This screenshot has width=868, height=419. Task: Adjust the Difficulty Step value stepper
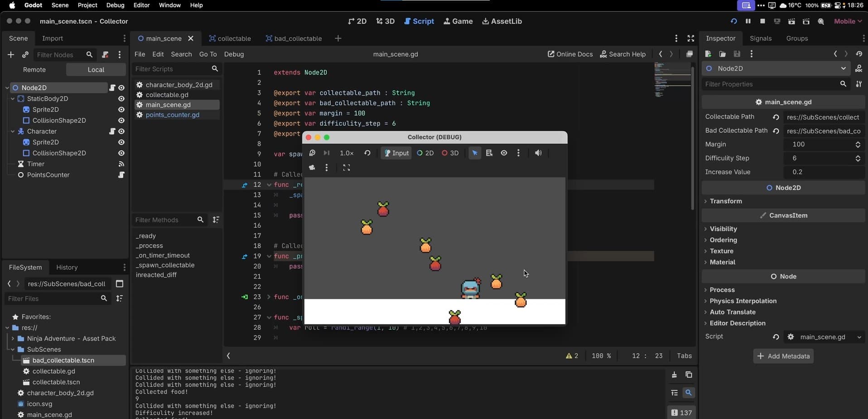coord(858,158)
